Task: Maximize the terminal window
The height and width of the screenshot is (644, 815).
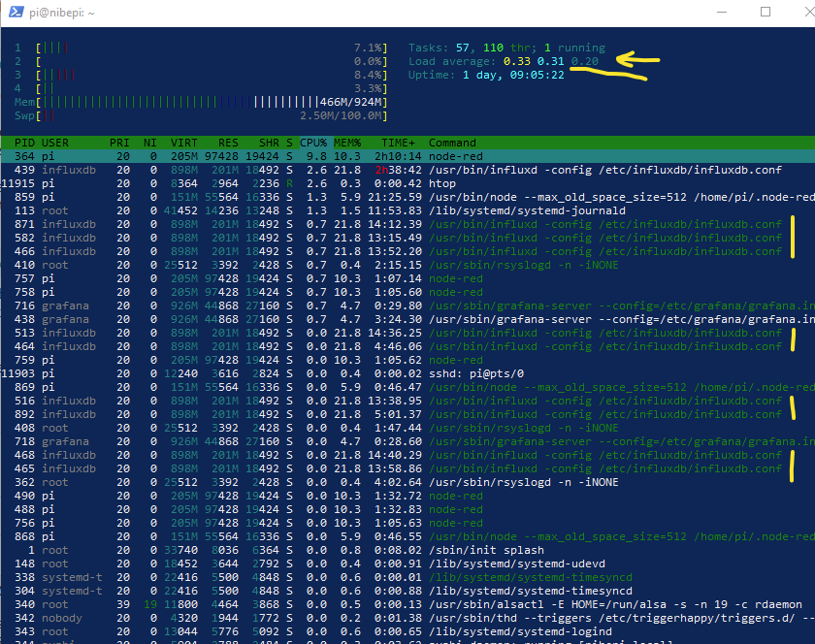Action: point(765,13)
